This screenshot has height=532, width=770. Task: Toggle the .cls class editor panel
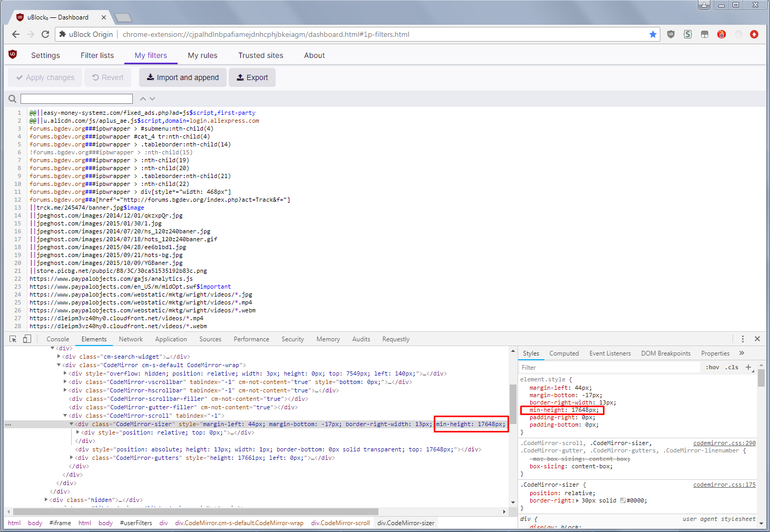pos(732,367)
